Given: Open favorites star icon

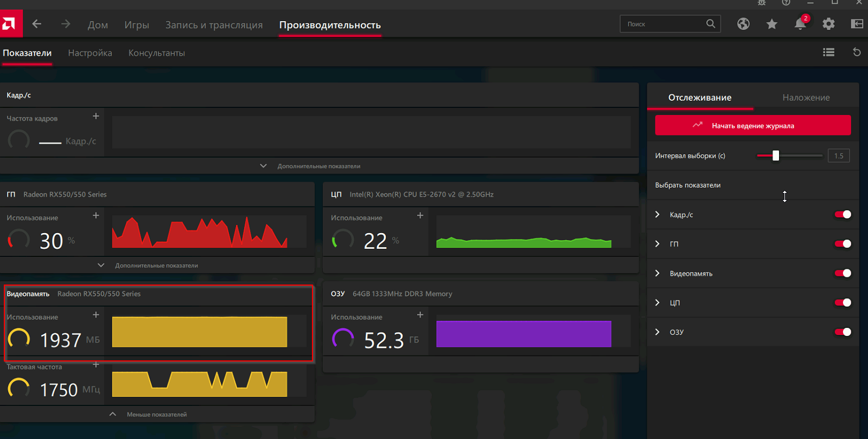Looking at the screenshot, I should point(772,24).
